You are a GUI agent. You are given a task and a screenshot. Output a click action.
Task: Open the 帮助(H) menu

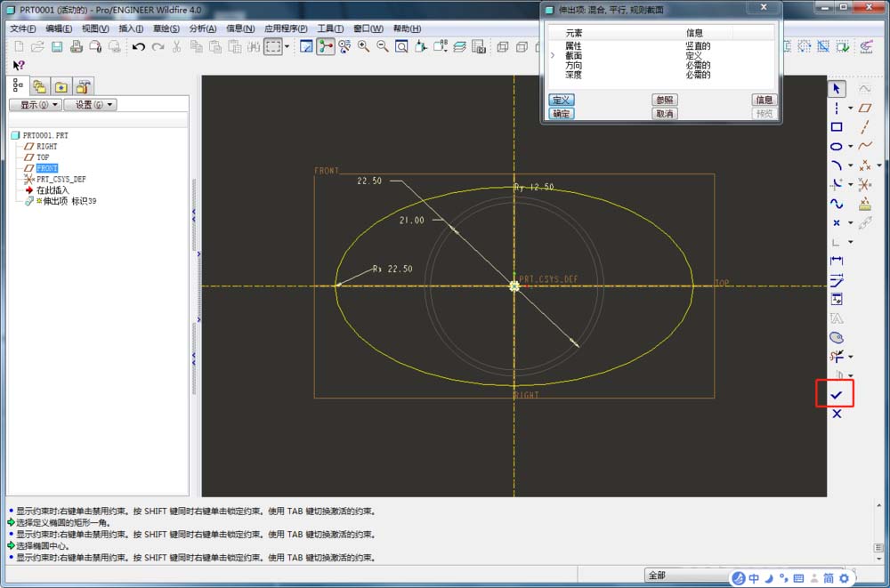click(x=407, y=28)
